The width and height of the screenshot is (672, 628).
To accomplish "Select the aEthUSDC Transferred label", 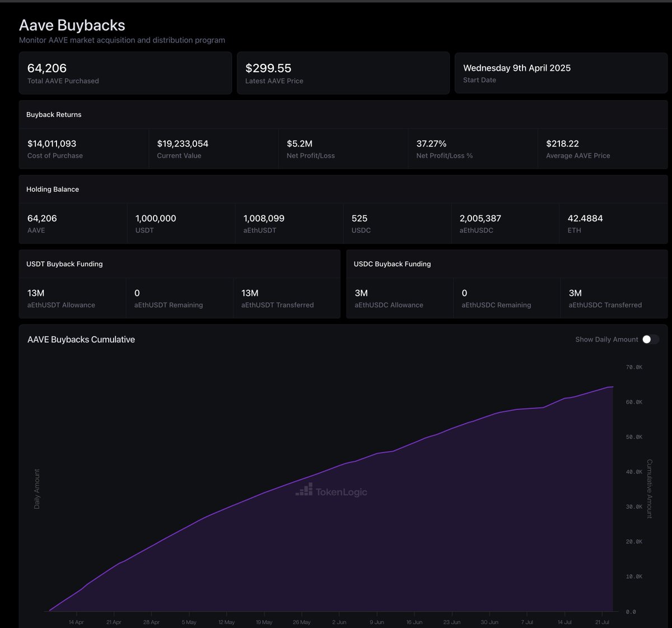I will [x=605, y=305].
